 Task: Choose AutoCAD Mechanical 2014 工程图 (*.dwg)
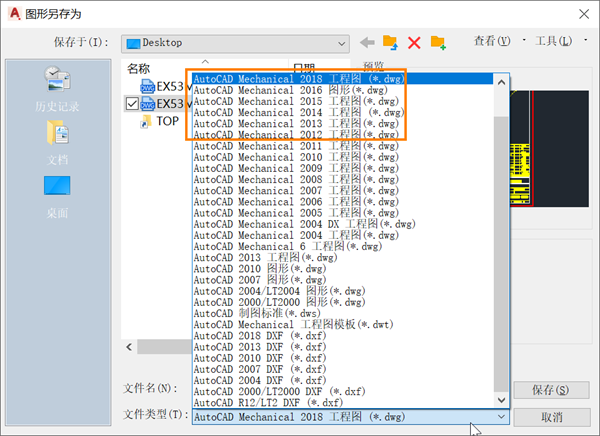343,112
